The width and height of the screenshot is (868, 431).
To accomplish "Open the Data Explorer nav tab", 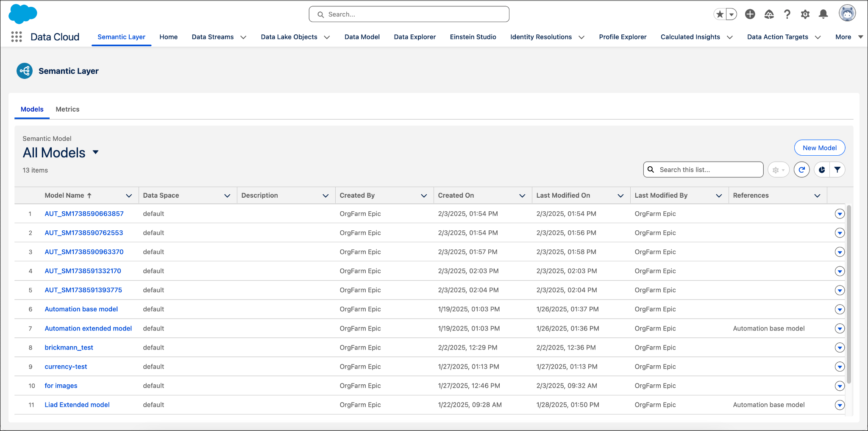I will (x=415, y=37).
